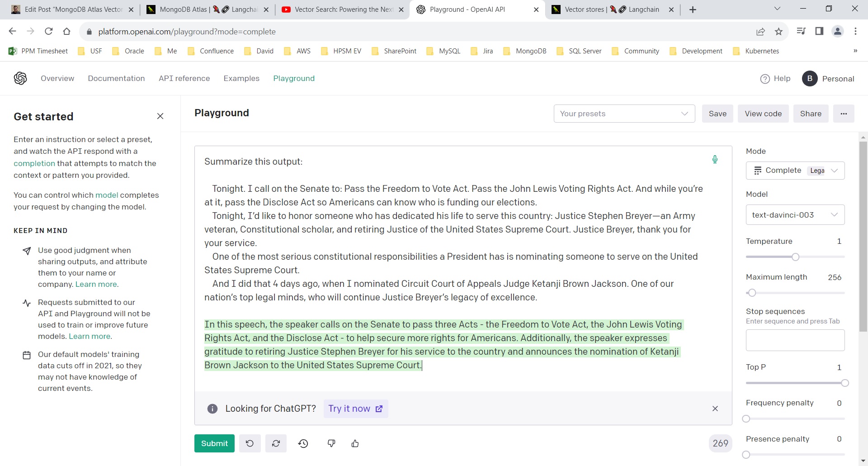The width and height of the screenshot is (868, 466).
Task: Open the Chrome profile icon
Action: [x=838, y=31]
